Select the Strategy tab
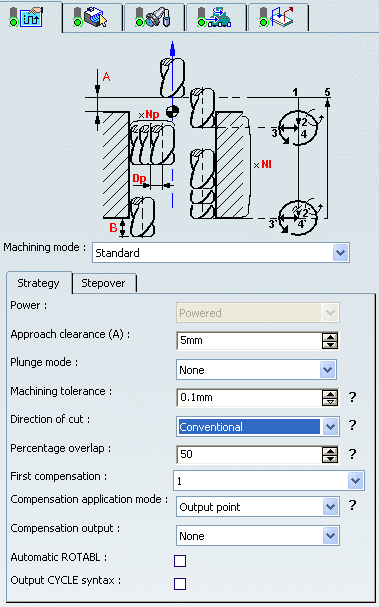 (39, 283)
